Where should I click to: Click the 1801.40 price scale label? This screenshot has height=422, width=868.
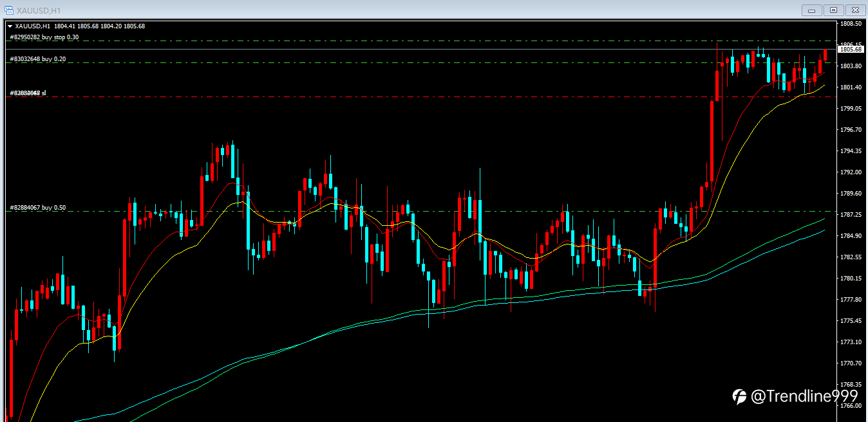(851, 87)
